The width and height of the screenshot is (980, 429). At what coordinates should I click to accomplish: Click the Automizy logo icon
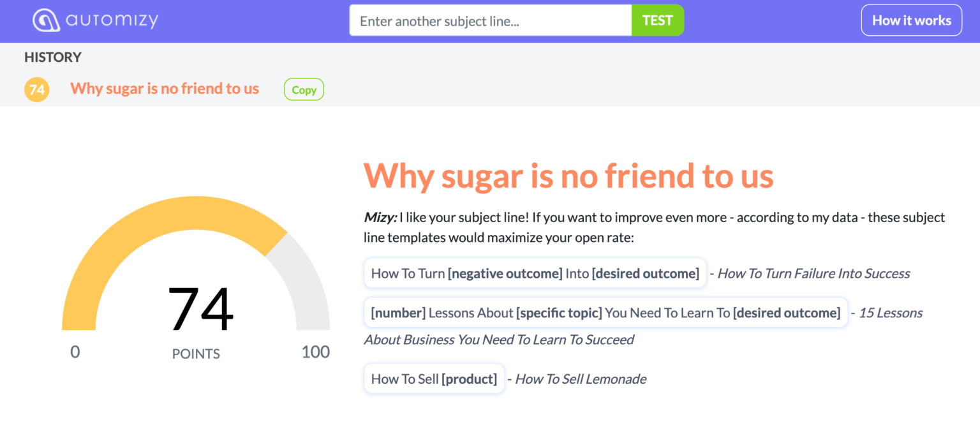click(x=46, y=20)
